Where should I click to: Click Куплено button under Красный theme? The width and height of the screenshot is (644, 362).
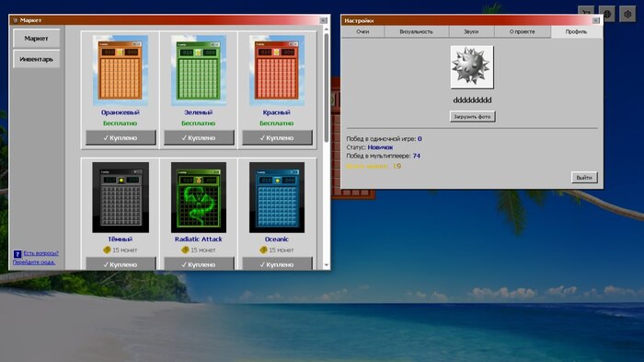[277, 138]
